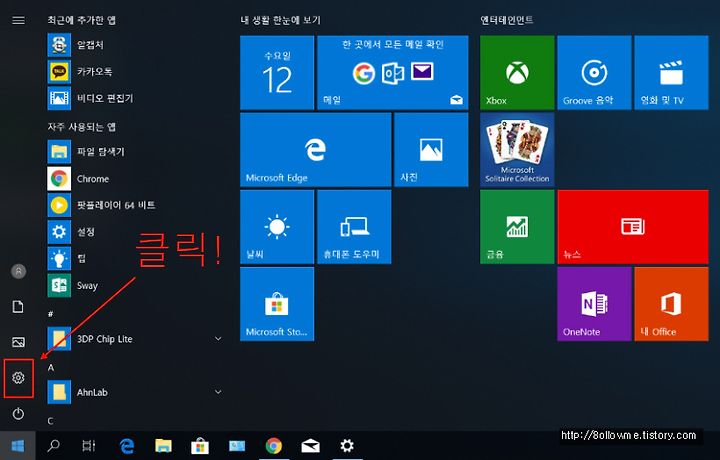This screenshot has height=460, width=720.
Task: Open 휴대폰 도우미 tile
Action: click(354, 227)
